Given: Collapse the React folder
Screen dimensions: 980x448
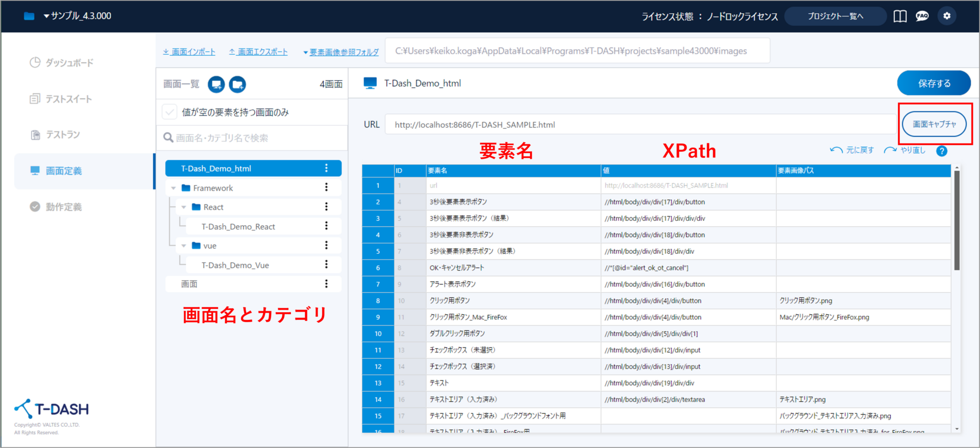Looking at the screenshot, I should (184, 207).
